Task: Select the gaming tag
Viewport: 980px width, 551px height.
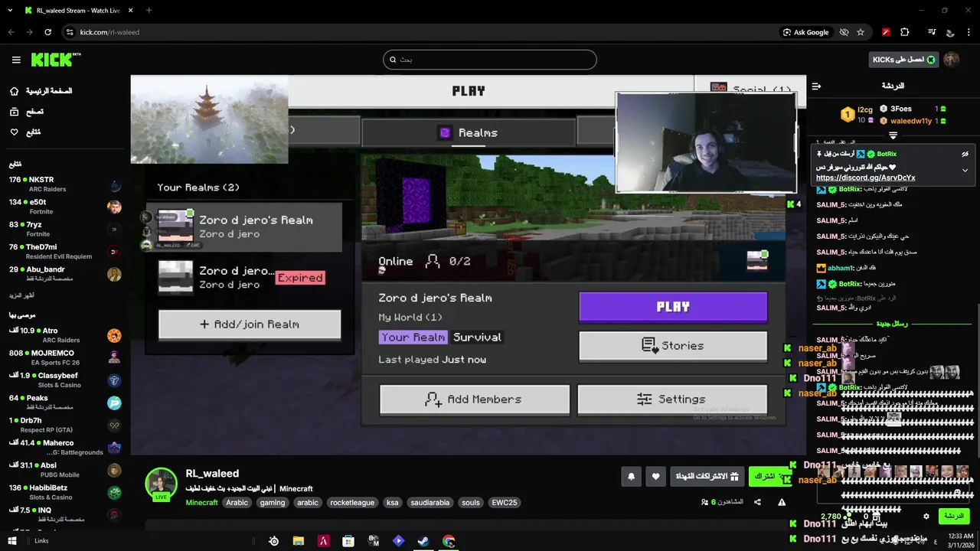Action: point(273,503)
